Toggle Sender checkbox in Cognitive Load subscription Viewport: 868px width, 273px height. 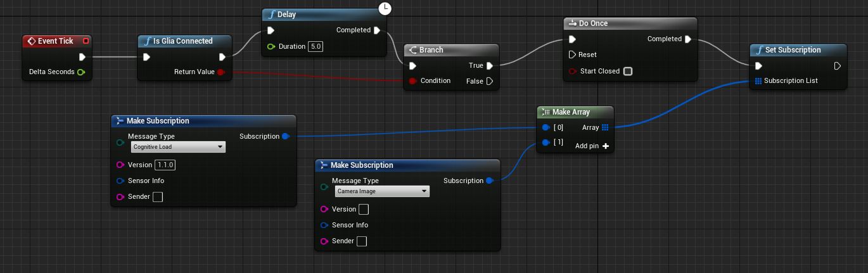(158, 197)
